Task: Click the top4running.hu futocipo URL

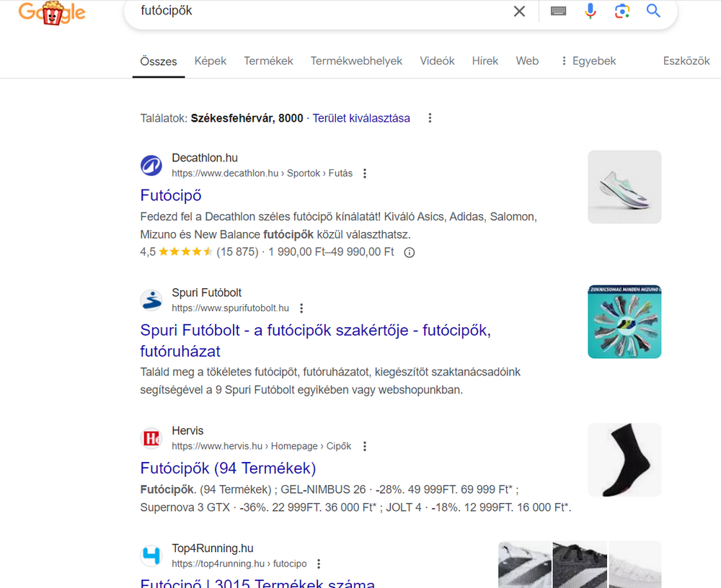Action: (239, 563)
